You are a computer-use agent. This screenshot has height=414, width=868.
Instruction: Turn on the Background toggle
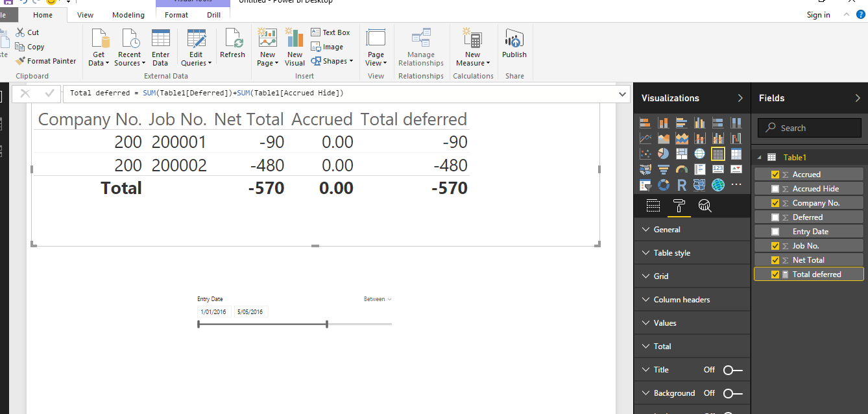click(732, 393)
